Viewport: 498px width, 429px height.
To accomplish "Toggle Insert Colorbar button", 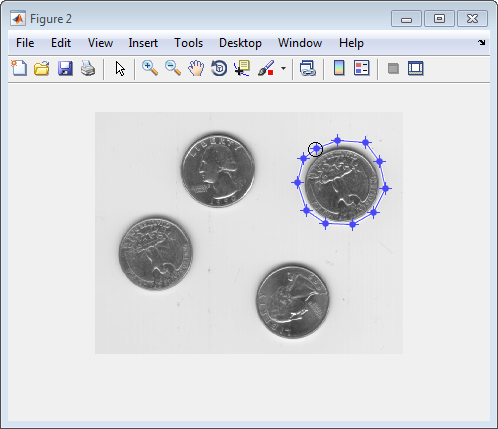I will click(339, 68).
